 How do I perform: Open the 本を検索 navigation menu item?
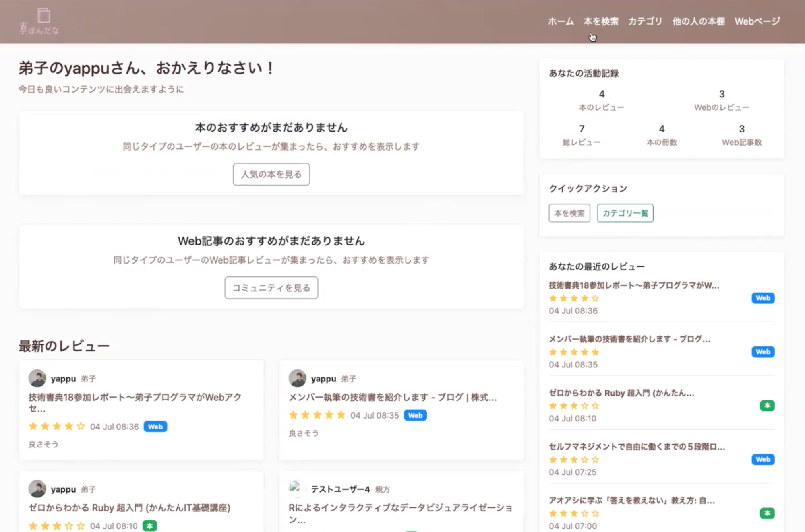(x=601, y=21)
